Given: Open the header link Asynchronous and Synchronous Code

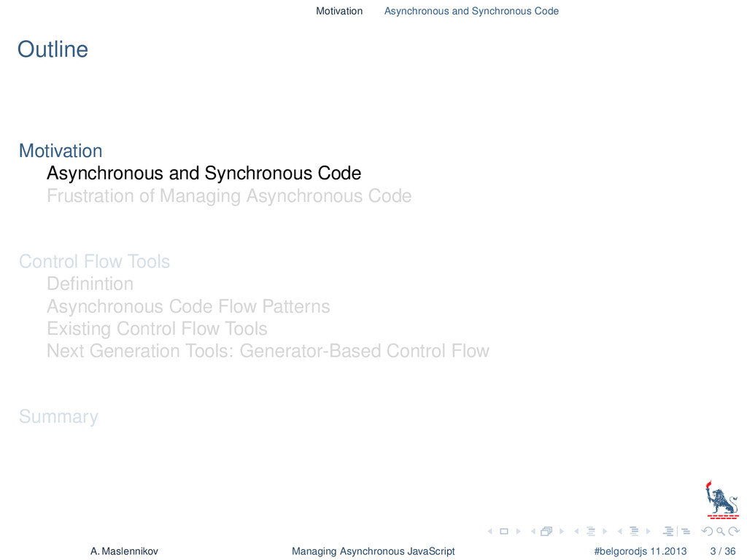Looking at the screenshot, I should [x=472, y=11].
